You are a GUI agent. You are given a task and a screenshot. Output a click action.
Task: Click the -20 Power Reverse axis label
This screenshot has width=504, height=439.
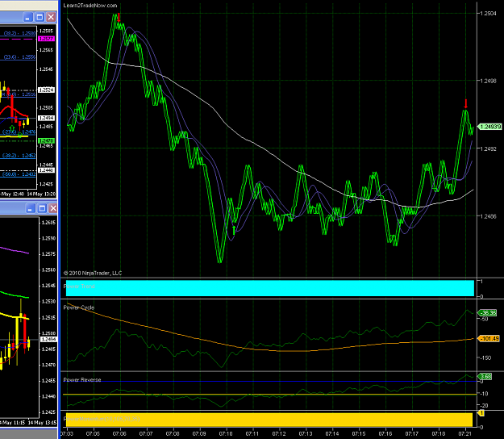point(485,406)
